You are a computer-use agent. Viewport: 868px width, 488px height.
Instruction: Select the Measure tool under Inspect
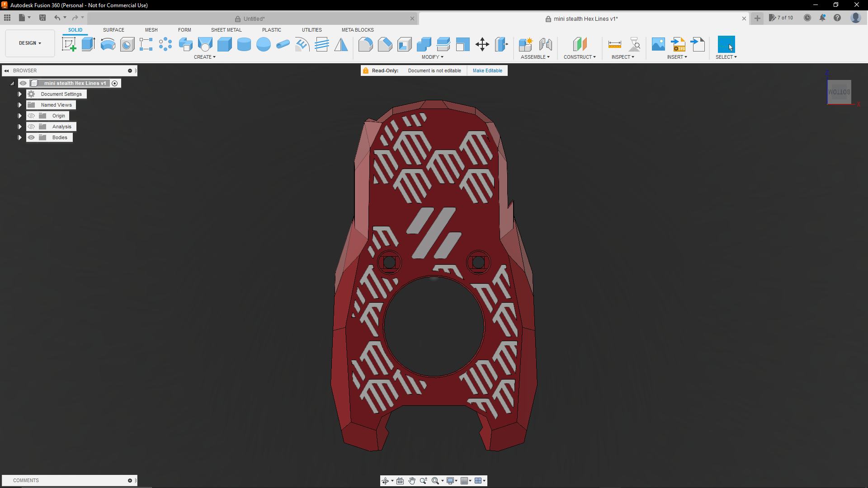(615, 44)
